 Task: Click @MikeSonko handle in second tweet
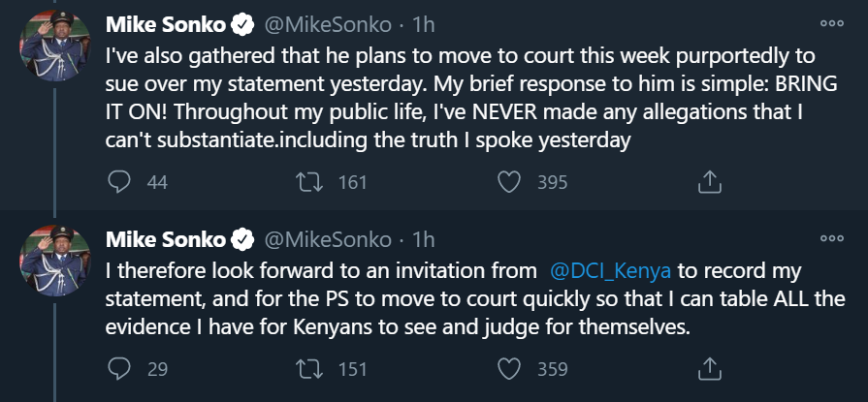[x=326, y=239]
